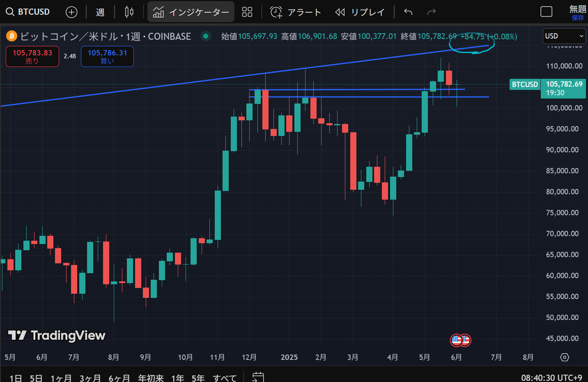Open the 週 timeframe selector
This screenshot has width=588, height=382.
tap(100, 12)
